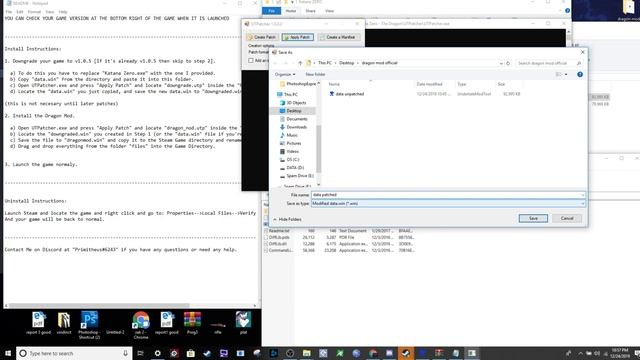
Task: Select Photoshop shortcut desktop icon
Action: coord(89,325)
